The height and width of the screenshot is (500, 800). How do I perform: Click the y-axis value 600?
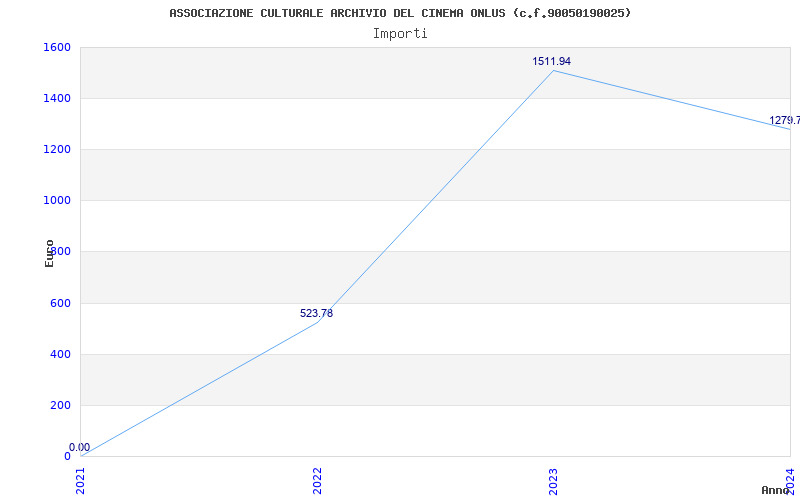click(60, 304)
